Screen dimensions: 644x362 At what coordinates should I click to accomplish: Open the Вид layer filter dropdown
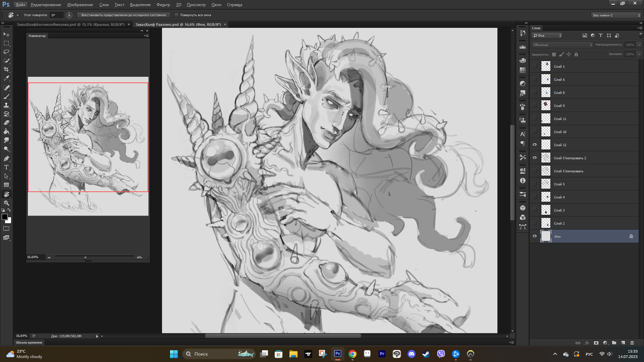(547, 36)
